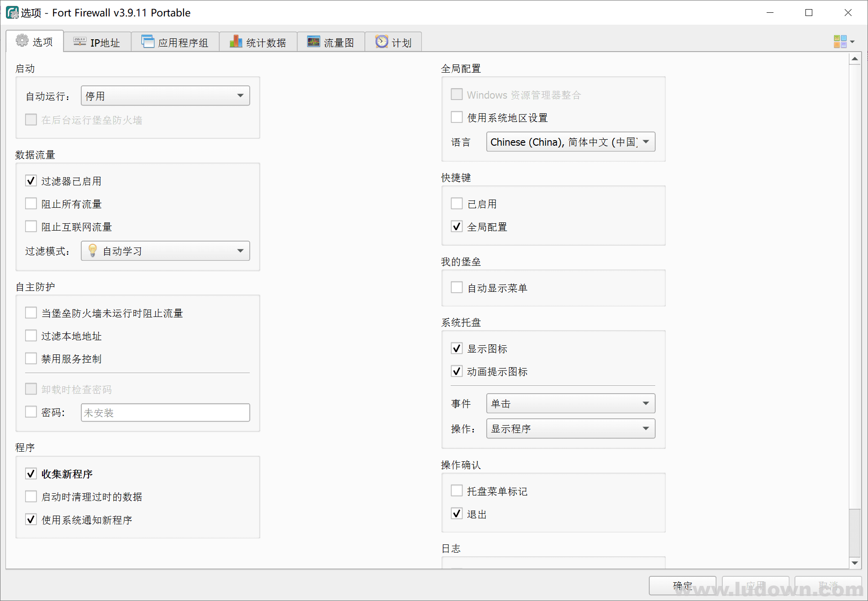Screen dimensions: 868x601
Task: Go to the 计划 tab
Action: 393,42
